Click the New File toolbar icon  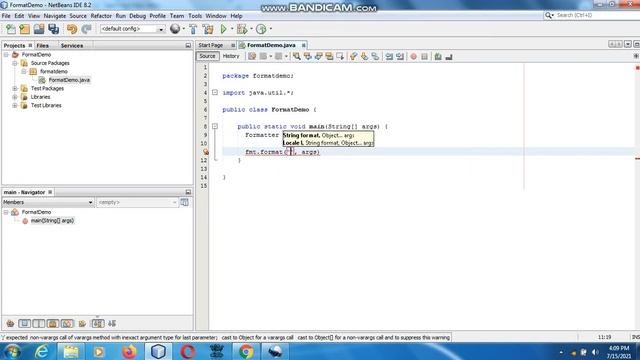click(11, 29)
